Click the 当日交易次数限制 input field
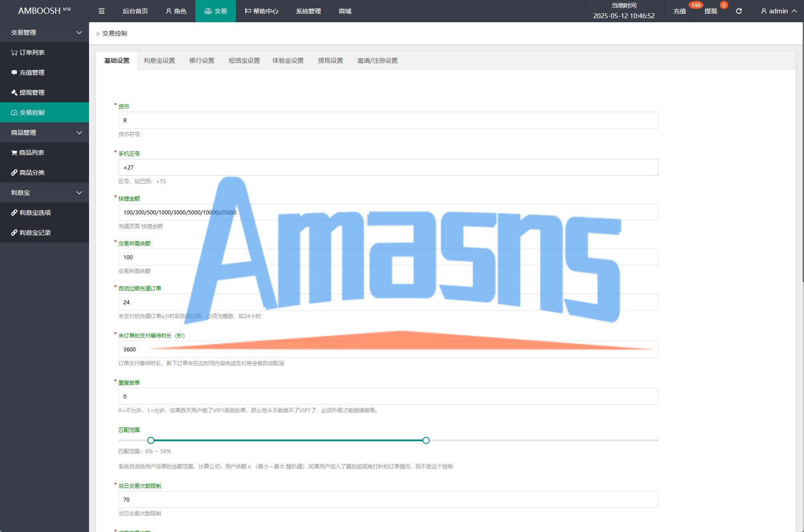The height and width of the screenshot is (532, 804). click(x=388, y=500)
